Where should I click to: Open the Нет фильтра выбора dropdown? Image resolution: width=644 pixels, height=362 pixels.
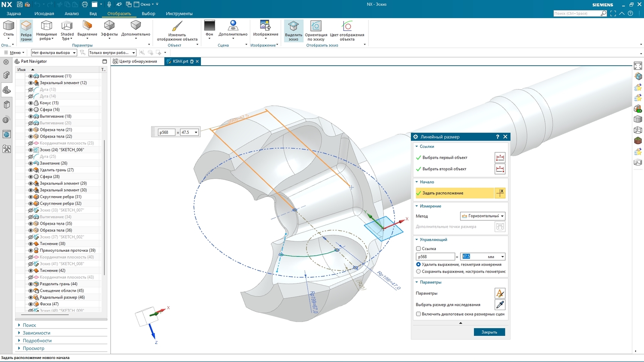pyautogui.click(x=54, y=53)
